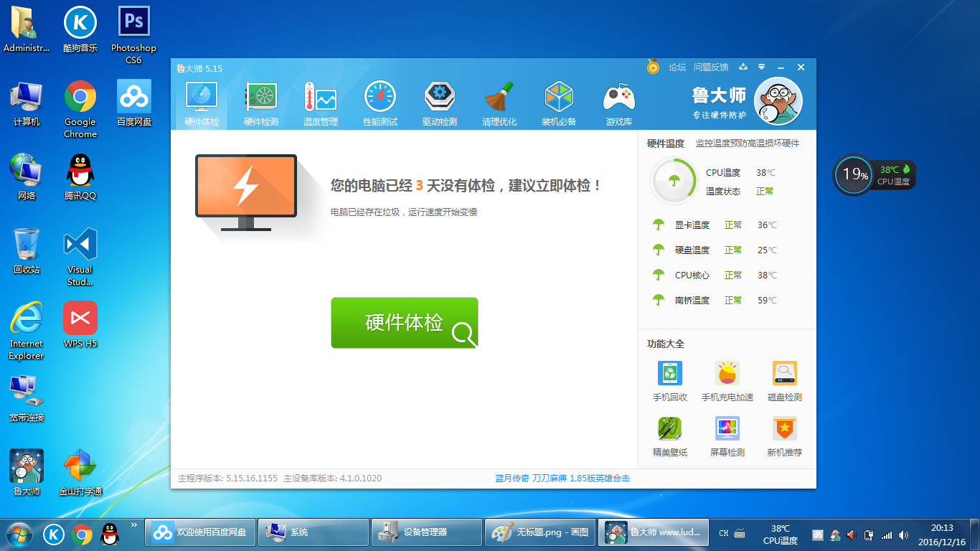This screenshot has height=551, width=980.
Task: Open the 屏幕检测 screen test tool
Action: pos(727,436)
